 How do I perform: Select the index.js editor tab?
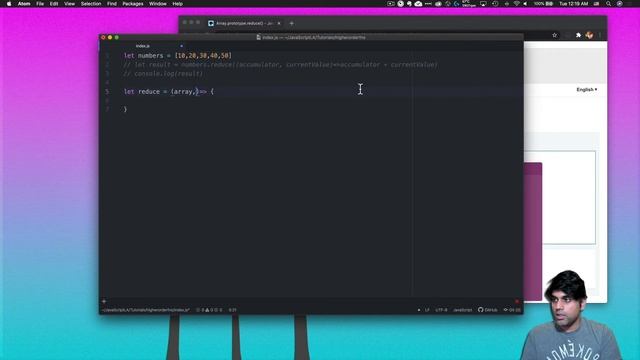coord(143,46)
